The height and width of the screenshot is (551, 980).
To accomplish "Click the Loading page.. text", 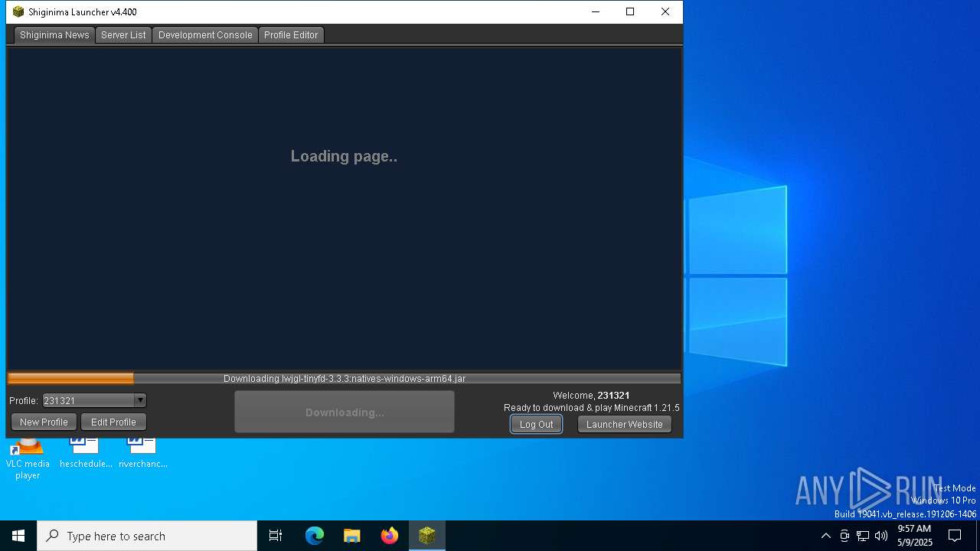I will click(344, 156).
